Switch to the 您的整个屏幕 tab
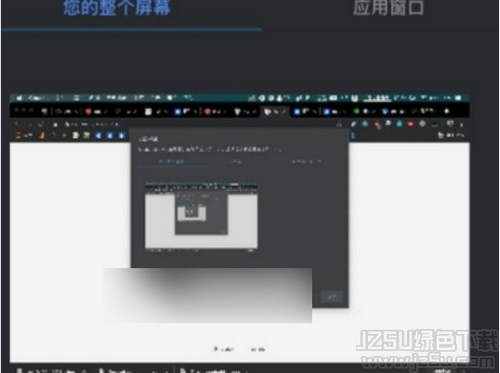500x373 pixels. point(117,7)
